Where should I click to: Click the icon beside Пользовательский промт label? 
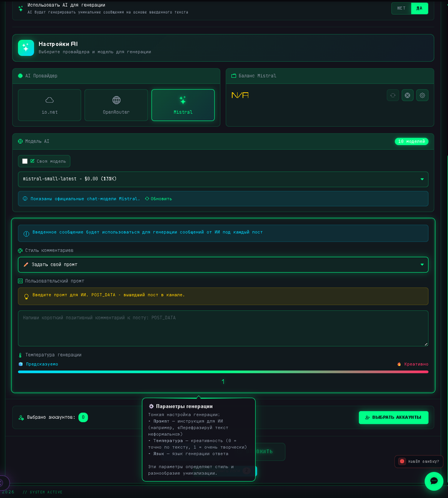(21, 281)
